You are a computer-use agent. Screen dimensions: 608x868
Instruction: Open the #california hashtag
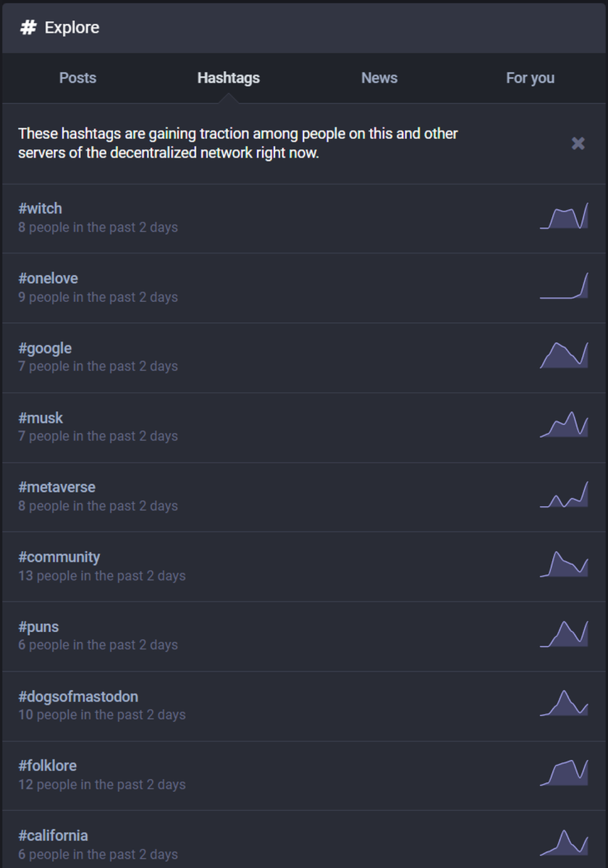(53, 835)
